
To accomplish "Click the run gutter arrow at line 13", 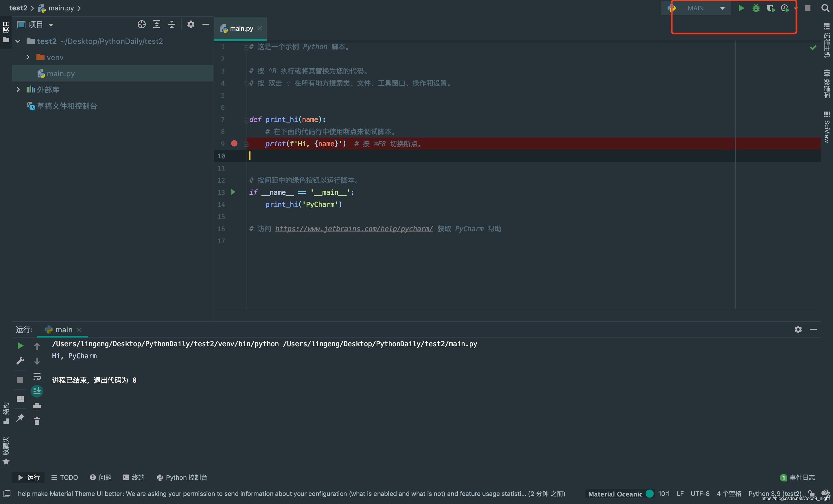I will click(233, 192).
